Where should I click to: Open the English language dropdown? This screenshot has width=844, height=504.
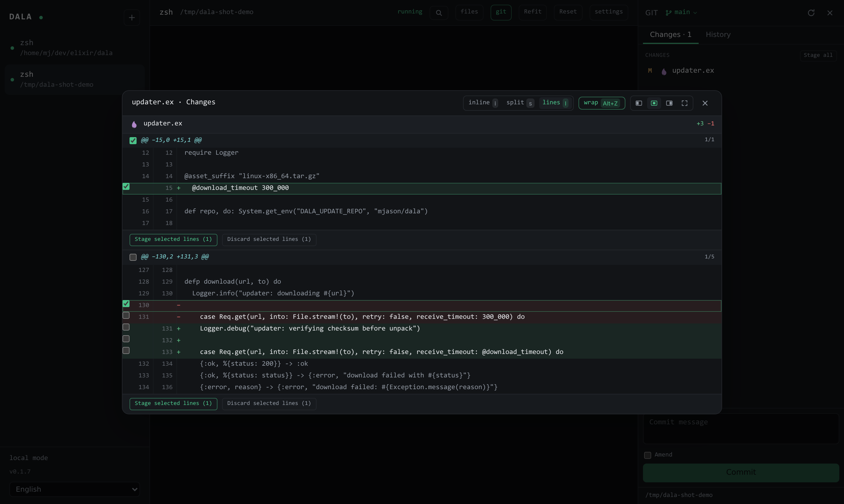tap(75, 489)
